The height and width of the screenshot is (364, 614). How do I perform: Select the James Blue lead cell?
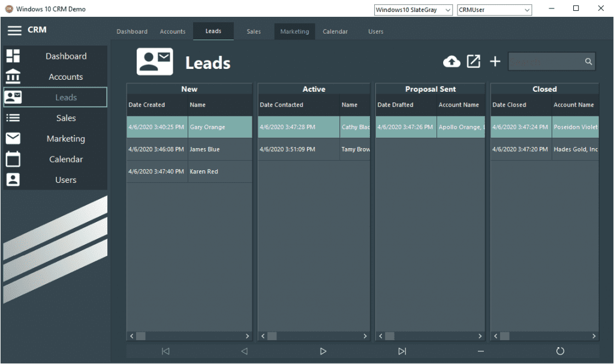point(220,149)
